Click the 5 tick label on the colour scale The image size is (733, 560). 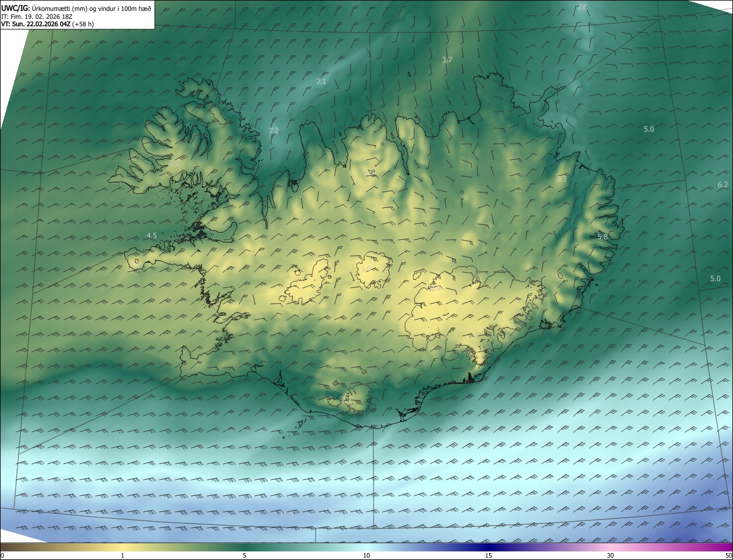coord(245,555)
